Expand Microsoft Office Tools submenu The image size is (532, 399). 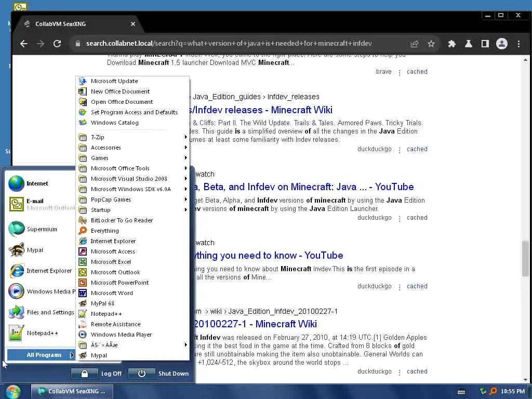point(132,169)
